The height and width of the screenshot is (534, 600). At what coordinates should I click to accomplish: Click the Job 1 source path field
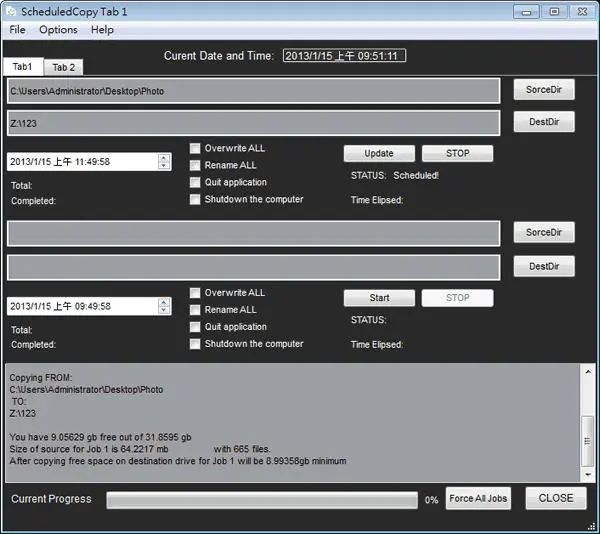tap(253, 91)
